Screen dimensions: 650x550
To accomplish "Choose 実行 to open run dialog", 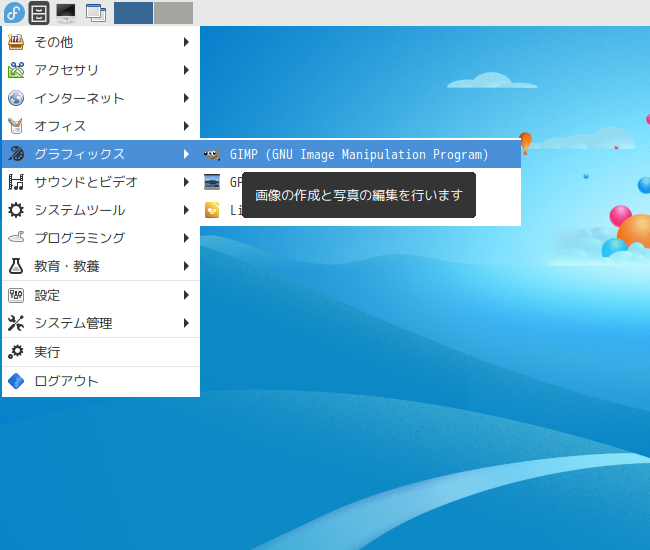I will pos(101,352).
